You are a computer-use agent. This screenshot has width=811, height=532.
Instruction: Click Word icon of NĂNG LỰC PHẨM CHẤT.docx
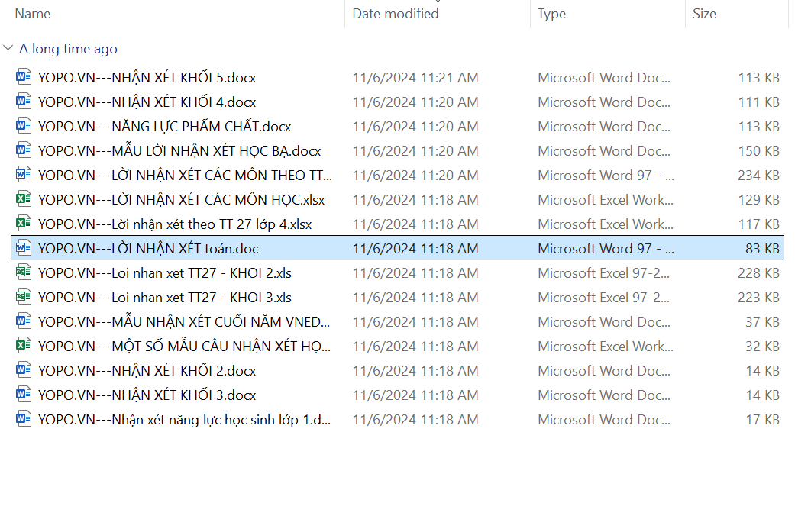point(24,127)
